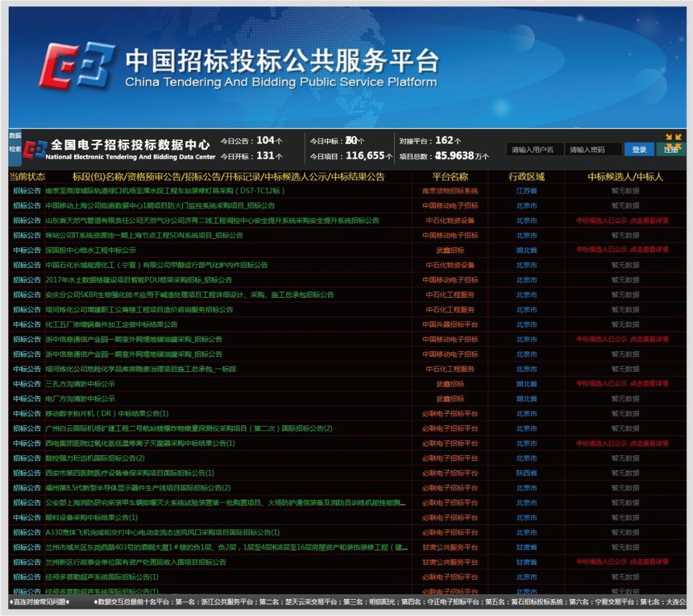This screenshot has height=616, width=693.
Task: Click the 平台名称 column header
Action: click(x=450, y=176)
